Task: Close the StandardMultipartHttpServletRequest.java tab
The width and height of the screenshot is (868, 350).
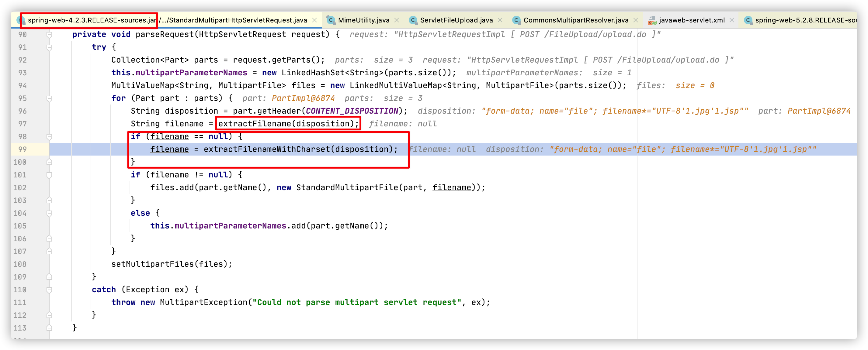Action: (314, 20)
